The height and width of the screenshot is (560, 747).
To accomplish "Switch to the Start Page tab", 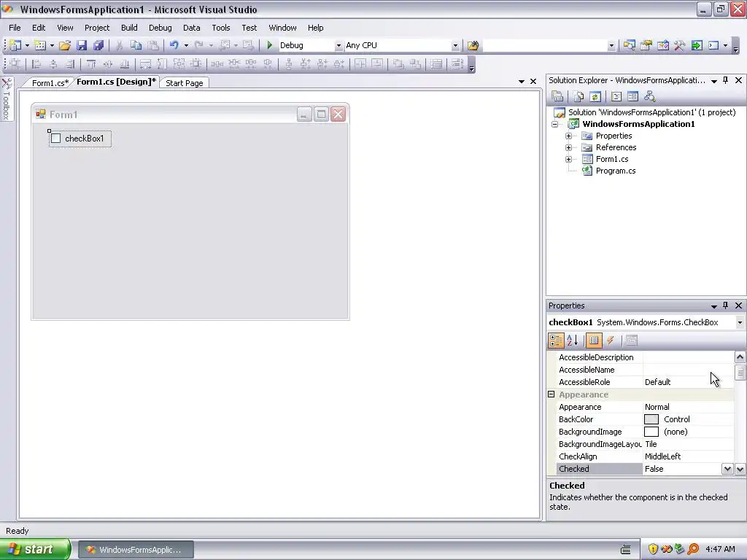I will (x=185, y=83).
